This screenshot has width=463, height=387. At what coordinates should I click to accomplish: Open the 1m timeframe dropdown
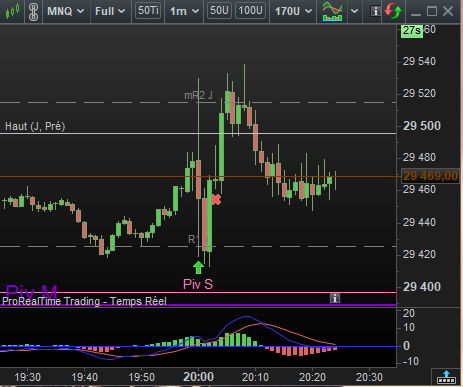tap(184, 11)
